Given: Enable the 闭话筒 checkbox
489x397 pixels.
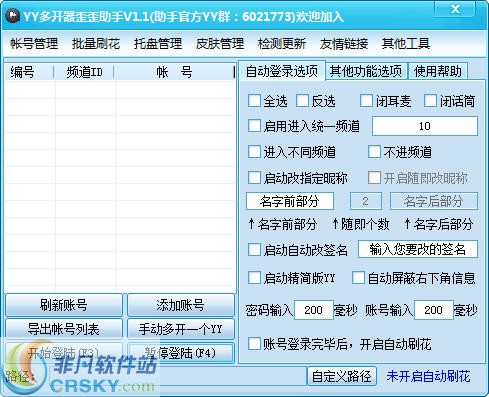Looking at the screenshot, I should click(430, 101).
